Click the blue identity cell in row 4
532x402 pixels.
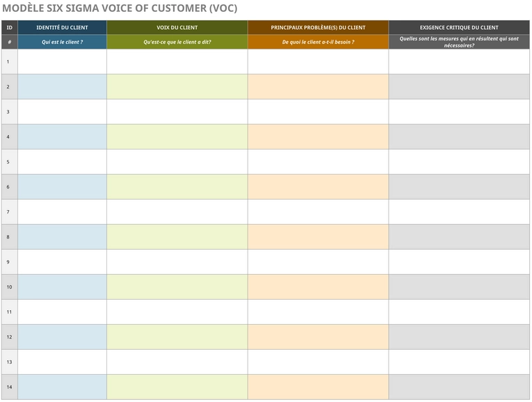coord(62,137)
